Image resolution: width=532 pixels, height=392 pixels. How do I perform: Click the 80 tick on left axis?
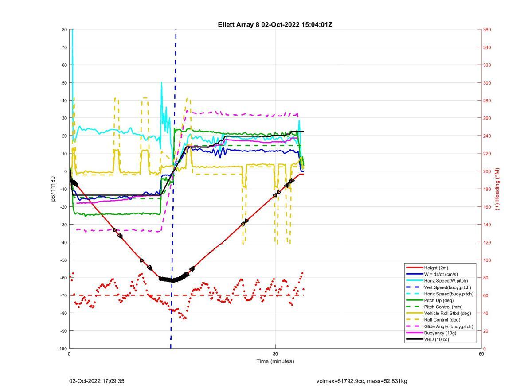coord(64,30)
